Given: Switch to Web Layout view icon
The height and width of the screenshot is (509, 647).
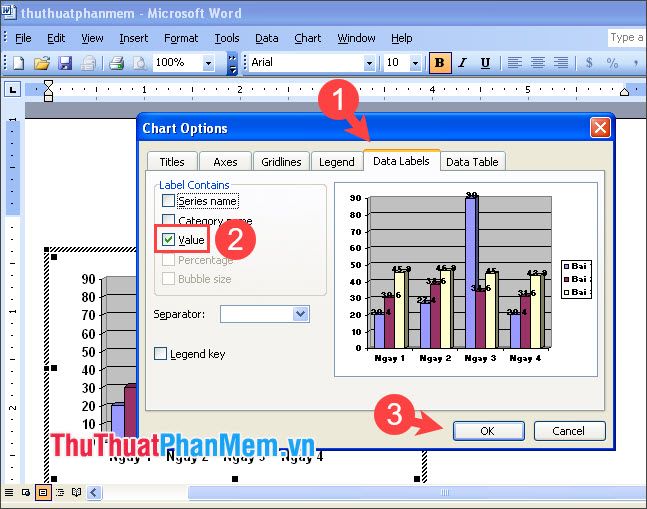Looking at the screenshot, I should coord(26,492).
